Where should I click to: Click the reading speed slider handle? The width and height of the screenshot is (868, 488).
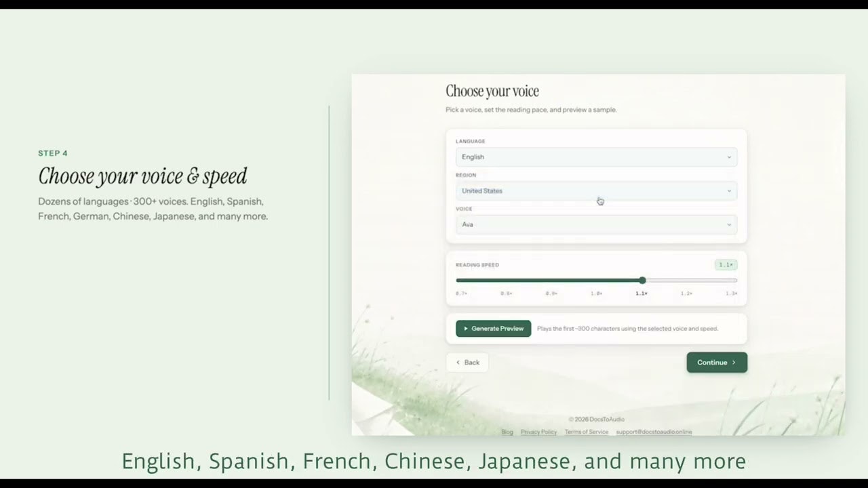pyautogui.click(x=642, y=280)
